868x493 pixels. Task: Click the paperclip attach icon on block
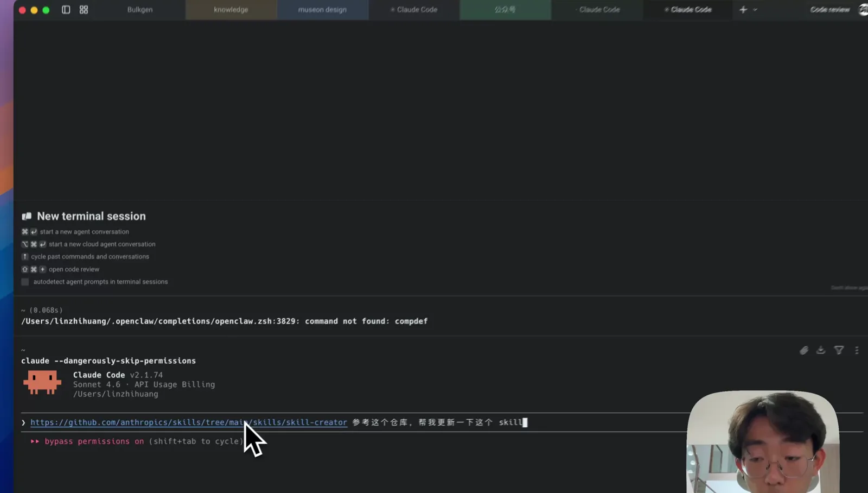tap(804, 351)
